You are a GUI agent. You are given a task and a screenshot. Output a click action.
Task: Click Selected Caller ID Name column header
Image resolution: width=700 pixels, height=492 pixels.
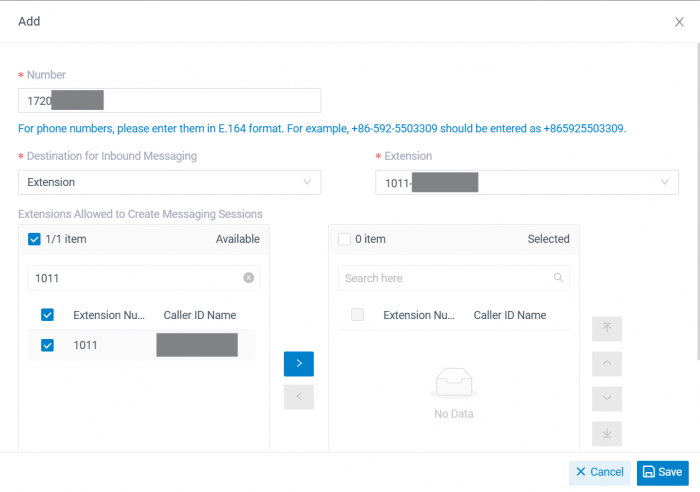coord(510,315)
